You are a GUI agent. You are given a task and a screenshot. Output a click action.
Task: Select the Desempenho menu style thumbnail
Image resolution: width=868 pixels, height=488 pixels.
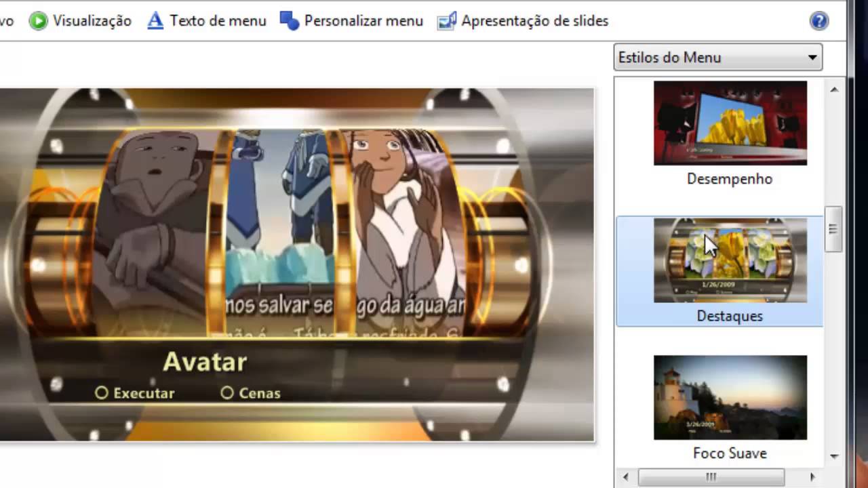pyautogui.click(x=730, y=123)
